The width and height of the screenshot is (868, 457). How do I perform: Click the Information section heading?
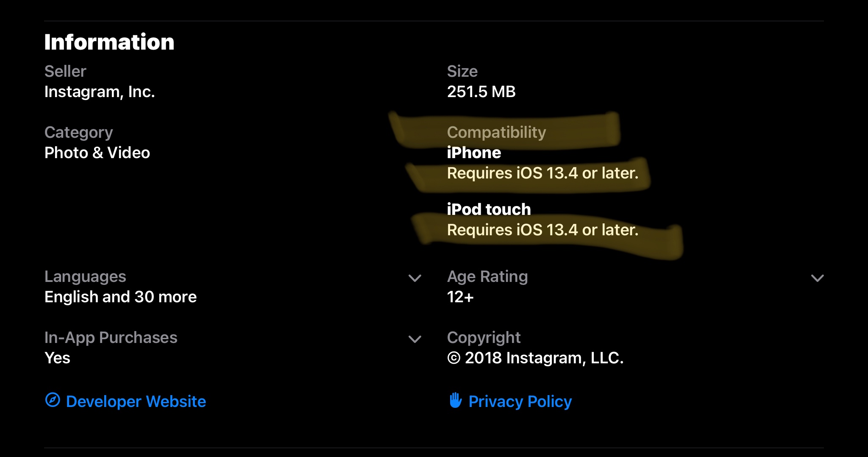(109, 42)
